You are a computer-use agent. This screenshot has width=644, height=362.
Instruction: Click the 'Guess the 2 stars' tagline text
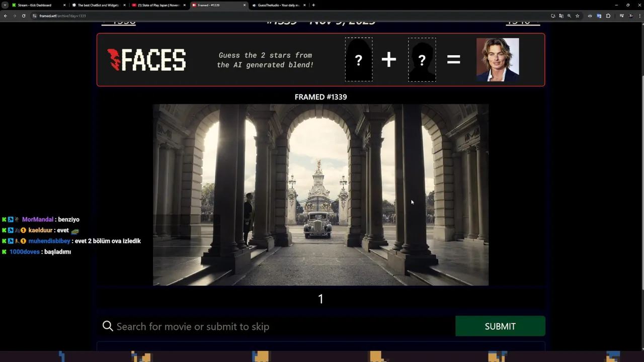pyautogui.click(x=265, y=60)
